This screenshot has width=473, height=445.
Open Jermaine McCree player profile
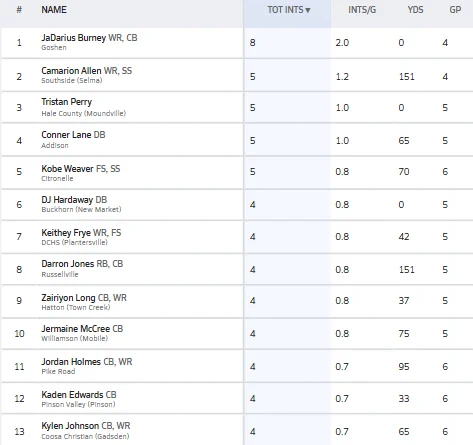pyautogui.click(x=76, y=329)
